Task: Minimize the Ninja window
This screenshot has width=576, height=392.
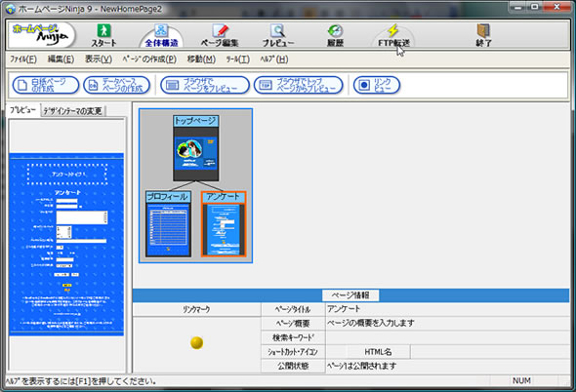Action: click(x=518, y=7)
